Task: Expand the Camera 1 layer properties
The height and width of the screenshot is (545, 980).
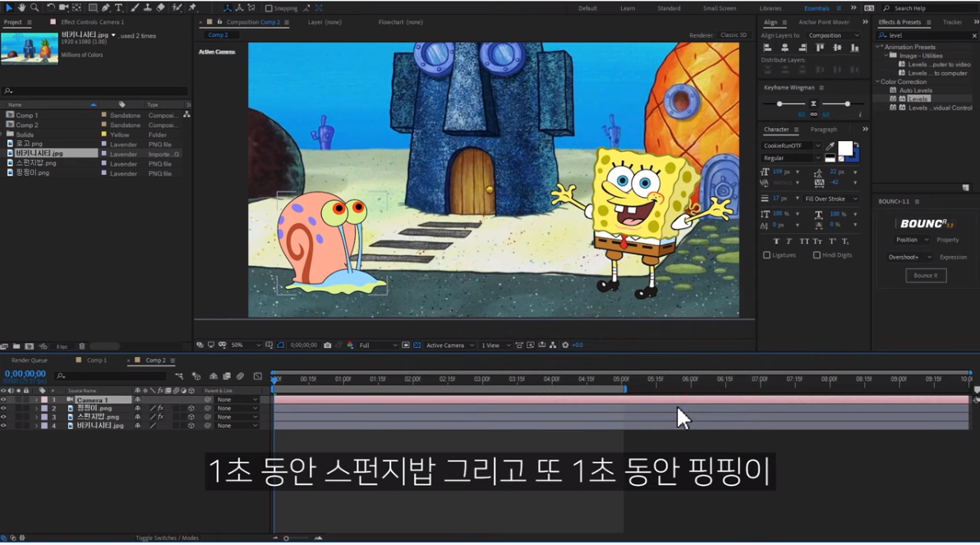Action: point(36,400)
